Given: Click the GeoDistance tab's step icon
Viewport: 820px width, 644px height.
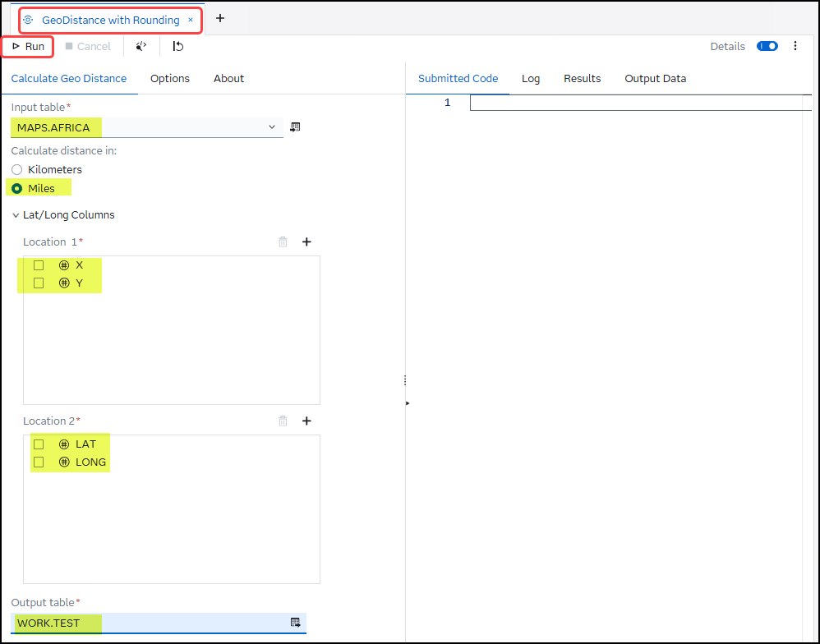Looking at the screenshot, I should [28, 20].
